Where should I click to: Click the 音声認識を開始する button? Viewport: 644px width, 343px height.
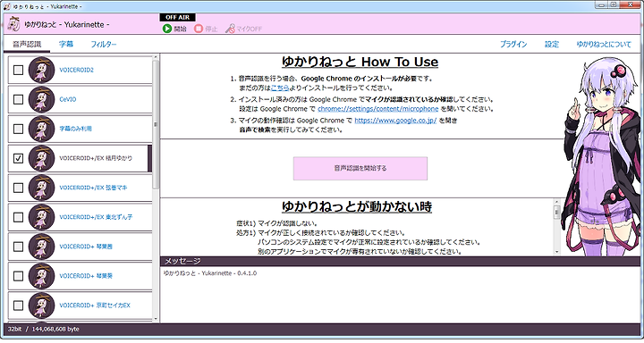(x=360, y=168)
